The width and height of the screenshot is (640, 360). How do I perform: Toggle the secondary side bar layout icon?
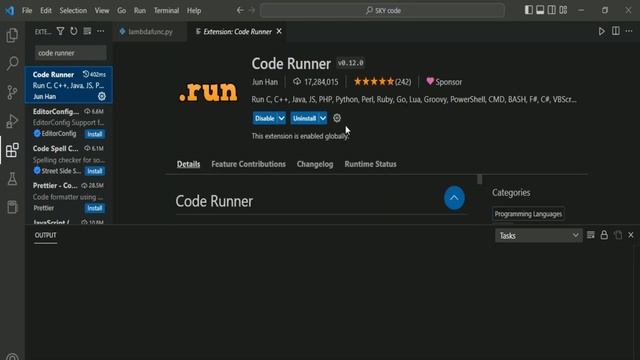coord(551,10)
